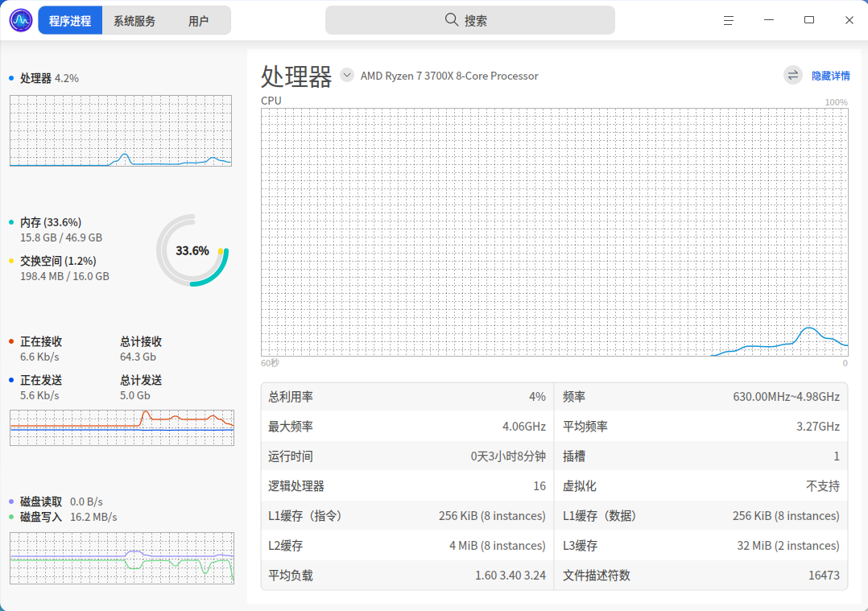
Task: Click the 文件描述符数 16473 row
Action: [701, 576]
